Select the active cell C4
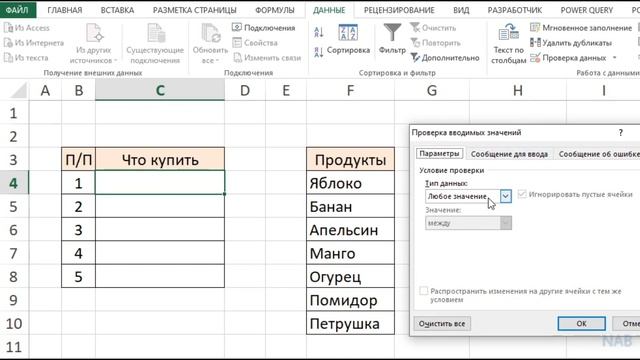This screenshot has height=360, width=640. coord(160,183)
